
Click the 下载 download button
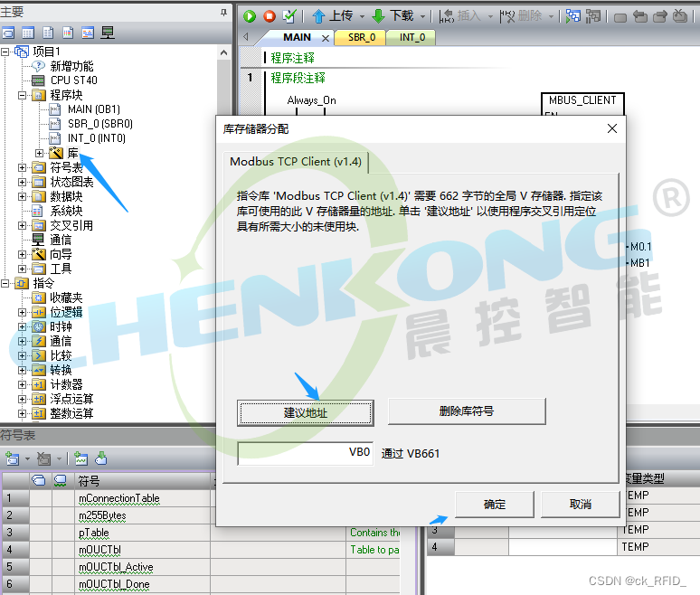click(393, 16)
